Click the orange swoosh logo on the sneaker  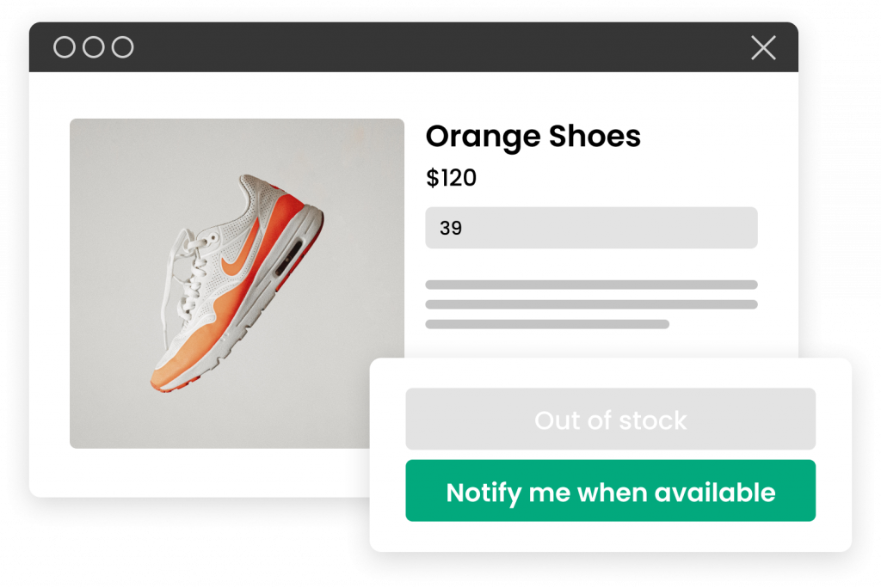pos(240,252)
